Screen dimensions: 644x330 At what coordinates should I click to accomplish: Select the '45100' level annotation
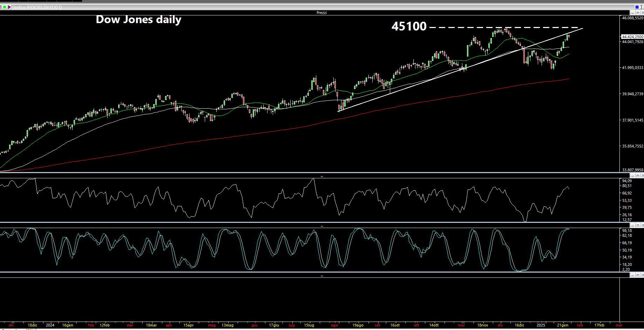(x=409, y=26)
